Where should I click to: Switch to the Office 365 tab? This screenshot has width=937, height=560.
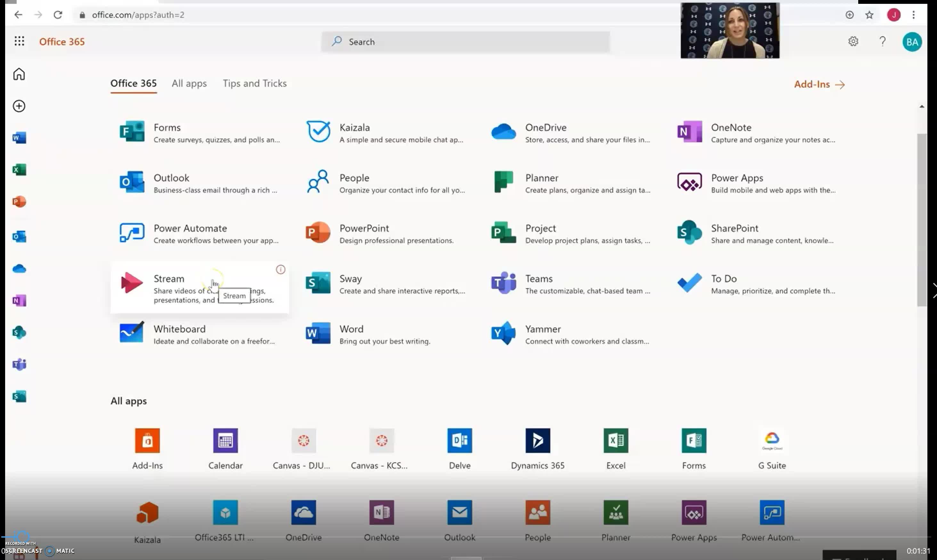point(133,84)
